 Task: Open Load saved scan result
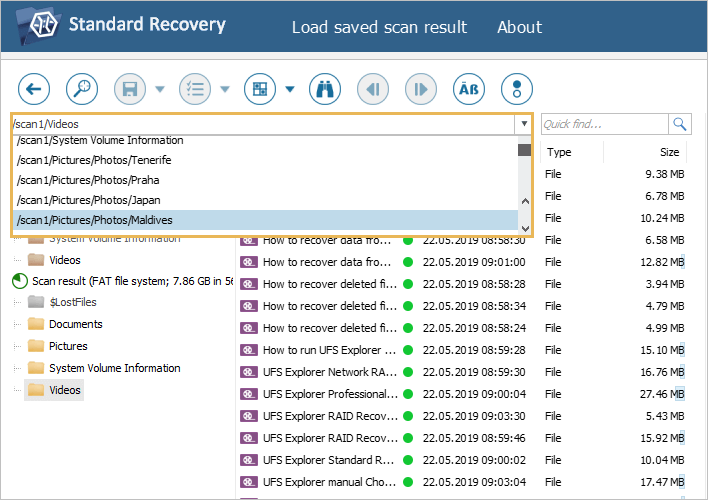point(379,27)
